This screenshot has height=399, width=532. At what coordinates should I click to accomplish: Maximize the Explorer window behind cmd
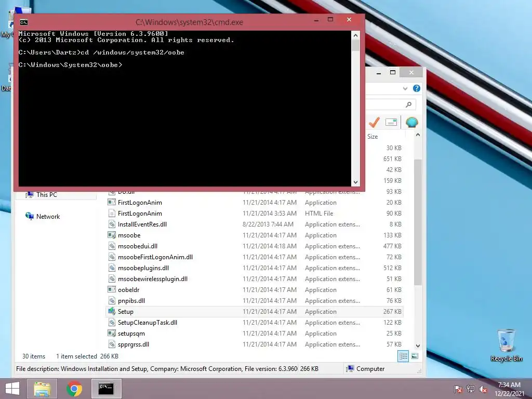pyautogui.click(x=393, y=72)
